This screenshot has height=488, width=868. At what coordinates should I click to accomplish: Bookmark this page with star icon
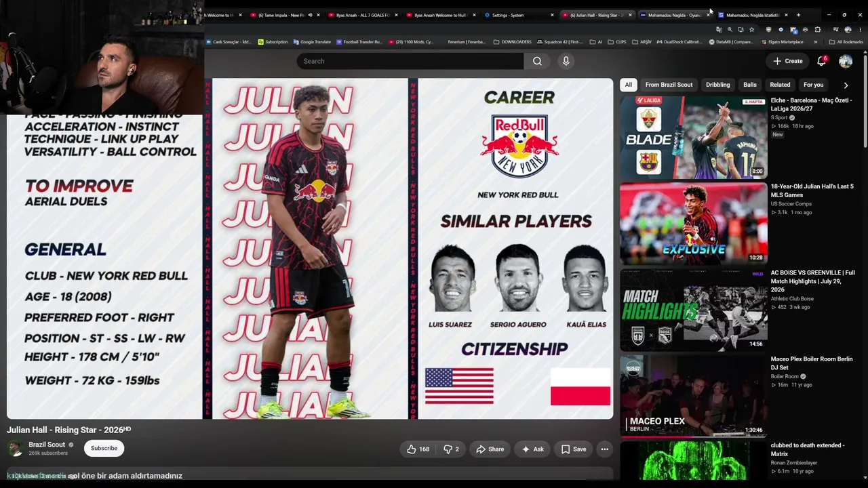[x=751, y=30]
